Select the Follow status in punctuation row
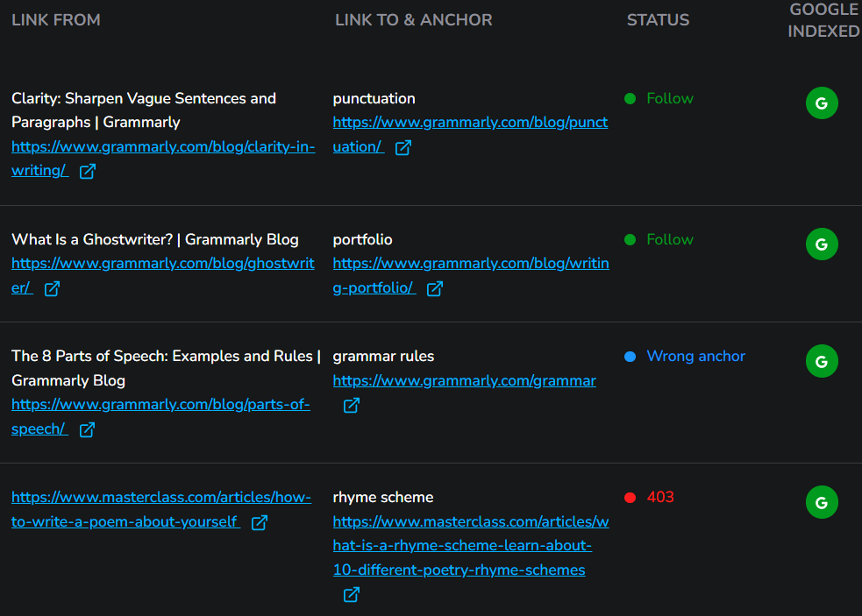Screen dimensions: 862x616 [x=670, y=99]
